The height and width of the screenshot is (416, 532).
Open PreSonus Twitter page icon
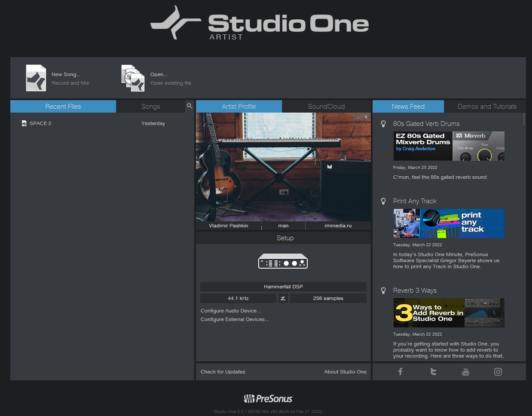[x=433, y=372]
